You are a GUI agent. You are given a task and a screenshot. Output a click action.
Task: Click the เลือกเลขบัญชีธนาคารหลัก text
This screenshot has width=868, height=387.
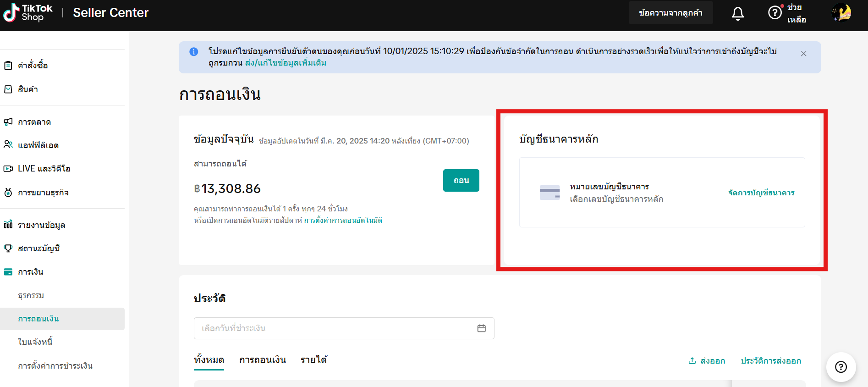616,199
